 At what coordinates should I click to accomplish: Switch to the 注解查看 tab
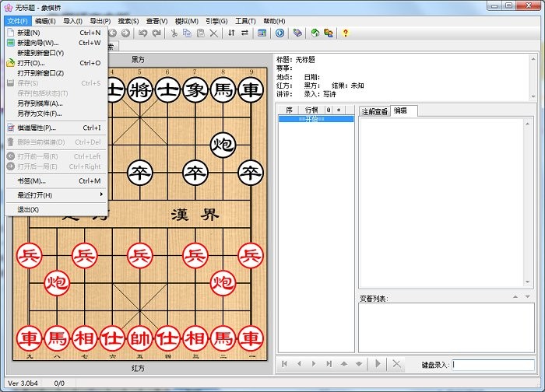(x=374, y=111)
